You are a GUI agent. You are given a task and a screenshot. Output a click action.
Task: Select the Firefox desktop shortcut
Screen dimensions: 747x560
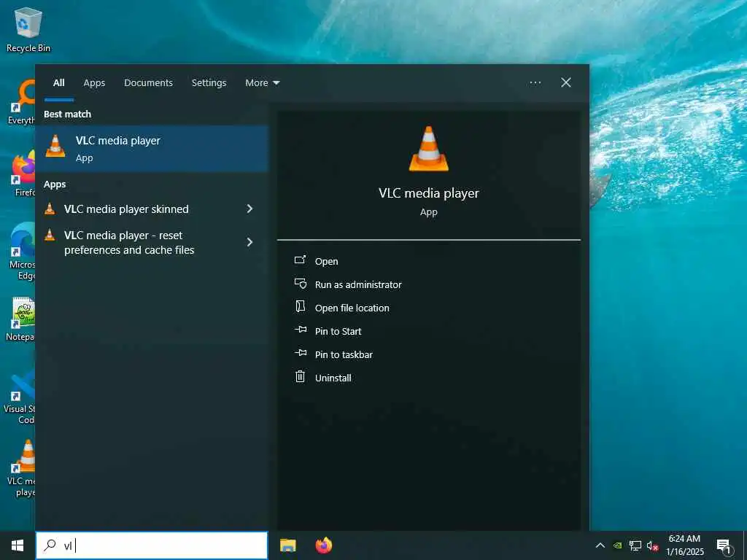23,174
